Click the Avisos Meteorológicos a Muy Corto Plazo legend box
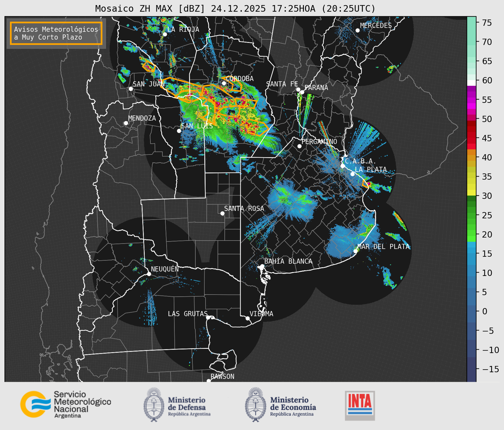 pos(56,33)
